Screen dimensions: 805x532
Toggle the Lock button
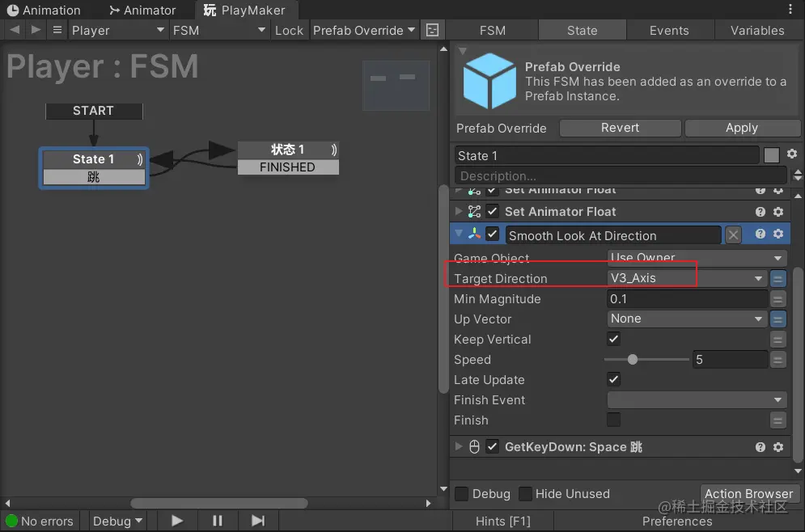point(289,30)
